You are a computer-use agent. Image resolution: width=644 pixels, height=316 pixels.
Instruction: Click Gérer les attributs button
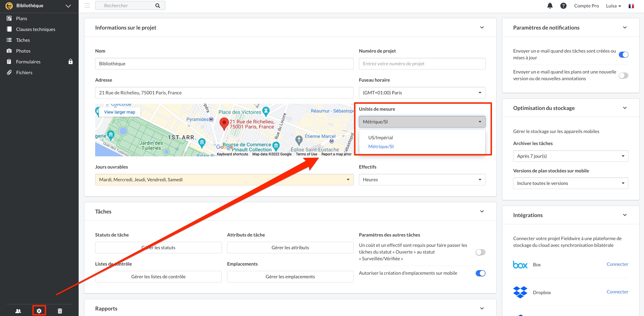(x=290, y=247)
